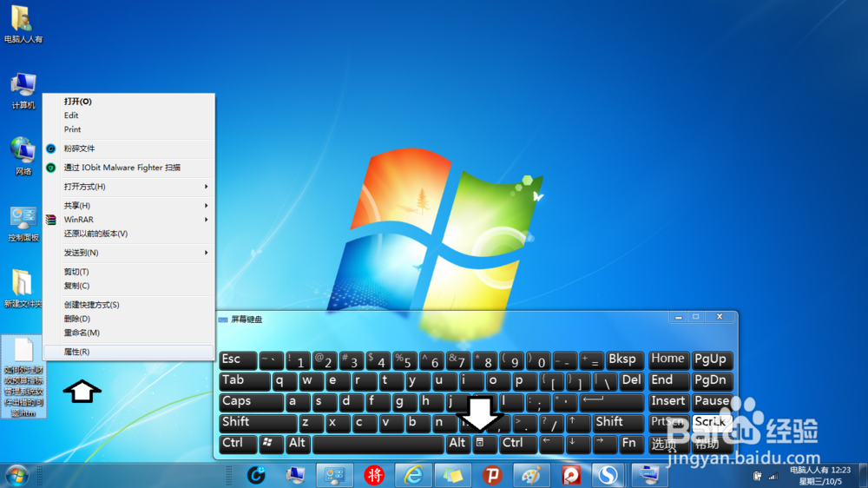Select the 计算机 desktop icon

pos(23,91)
